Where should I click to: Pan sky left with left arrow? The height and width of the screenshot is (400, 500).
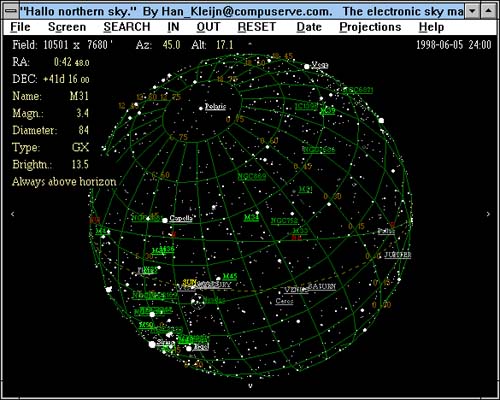pyautogui.click(x=13, y=214)
